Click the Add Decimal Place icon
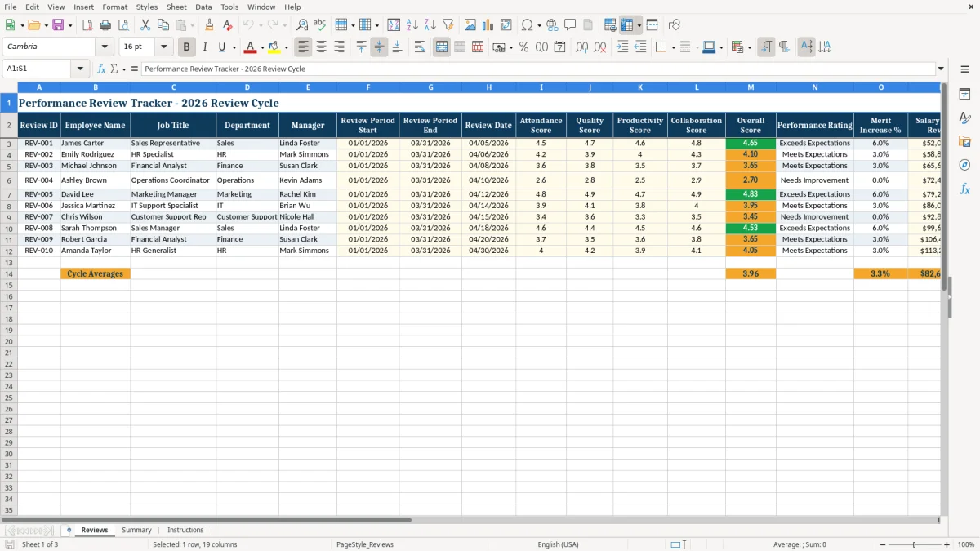Viewport: 980px width, 551px height. pyautogui.click(x=582, y=47)
